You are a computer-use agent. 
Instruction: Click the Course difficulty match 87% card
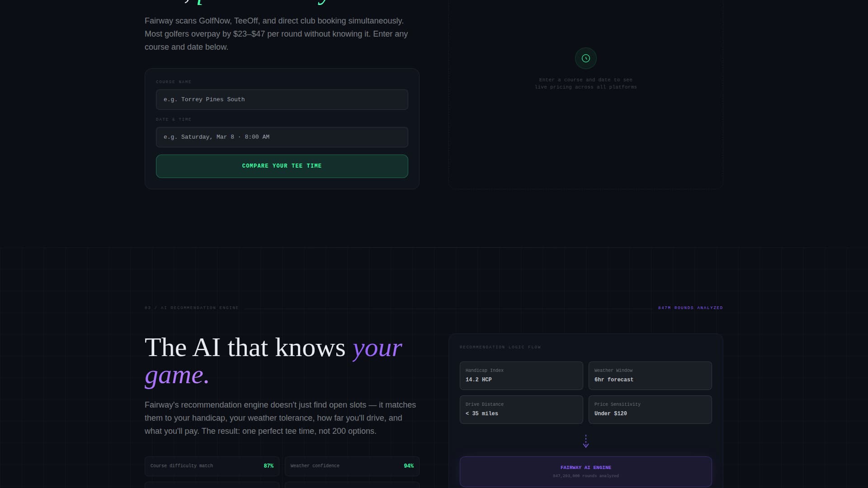(x=212, y=466)
